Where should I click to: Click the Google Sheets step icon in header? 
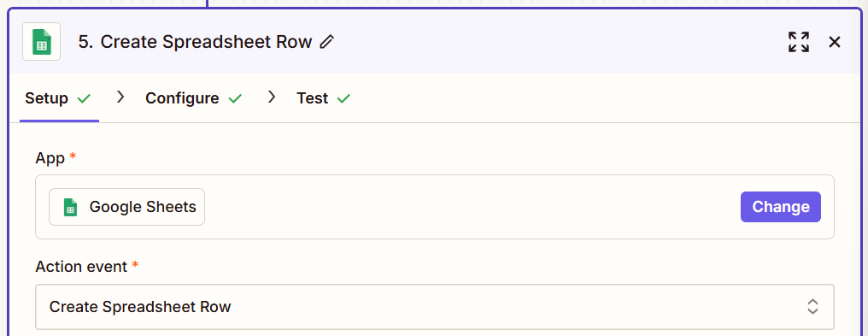point(42,42)
